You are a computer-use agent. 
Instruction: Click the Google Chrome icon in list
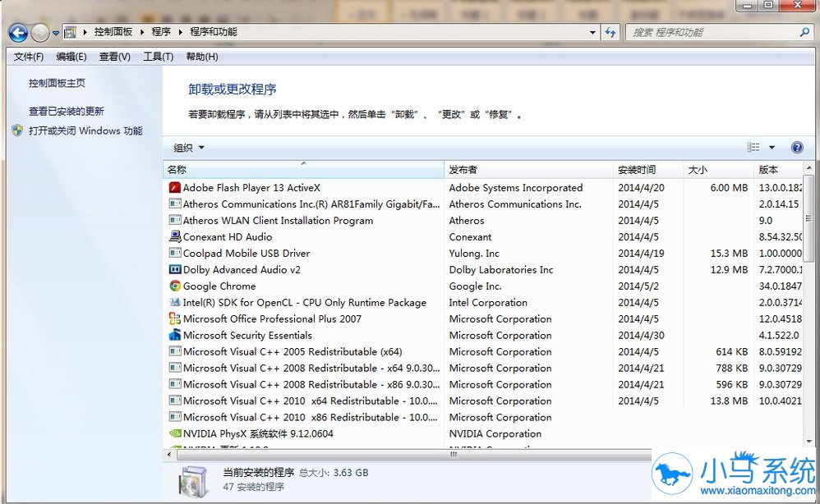pyautogui.click(x=175, y=286)
